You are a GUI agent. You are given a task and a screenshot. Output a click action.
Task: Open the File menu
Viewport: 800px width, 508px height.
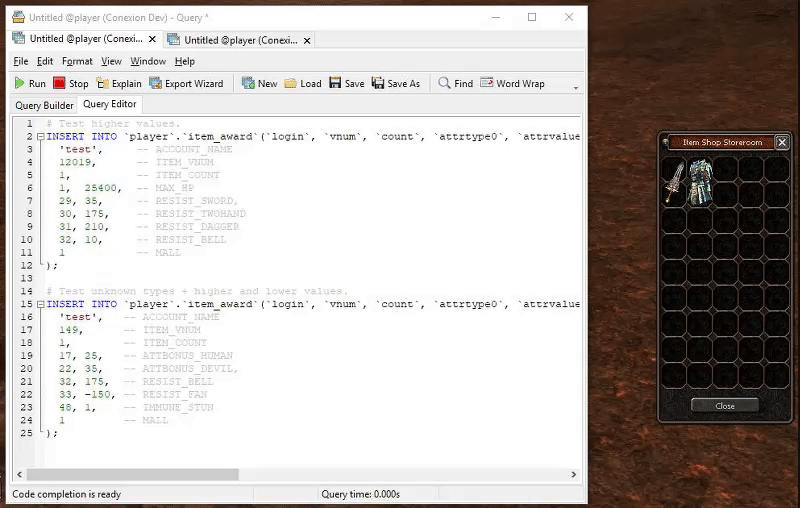tap(20, 61)
